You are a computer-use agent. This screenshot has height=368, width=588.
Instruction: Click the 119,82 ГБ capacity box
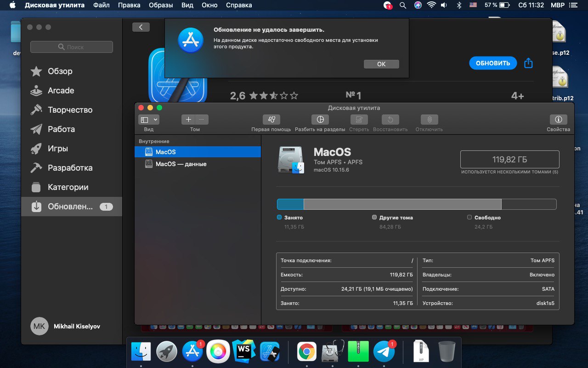click(510, 160)
